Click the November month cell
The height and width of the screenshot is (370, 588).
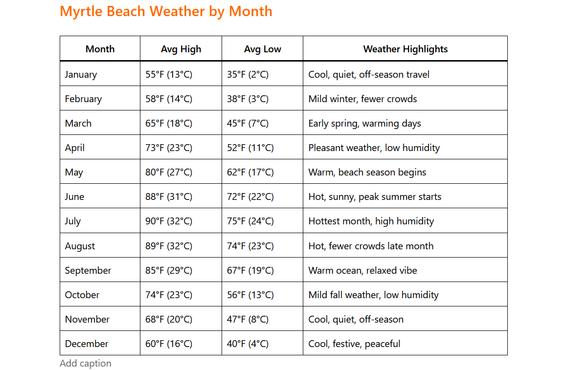coord(87,319)
